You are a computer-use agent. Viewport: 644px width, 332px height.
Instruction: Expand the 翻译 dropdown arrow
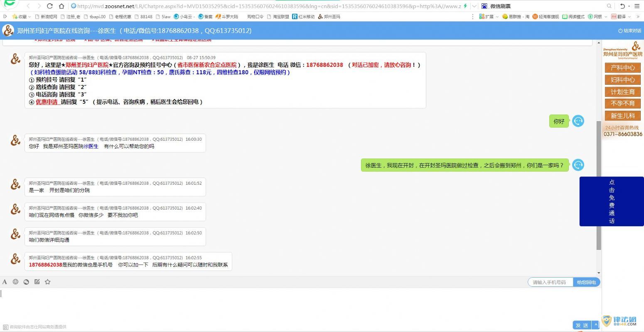pos(629,17)
